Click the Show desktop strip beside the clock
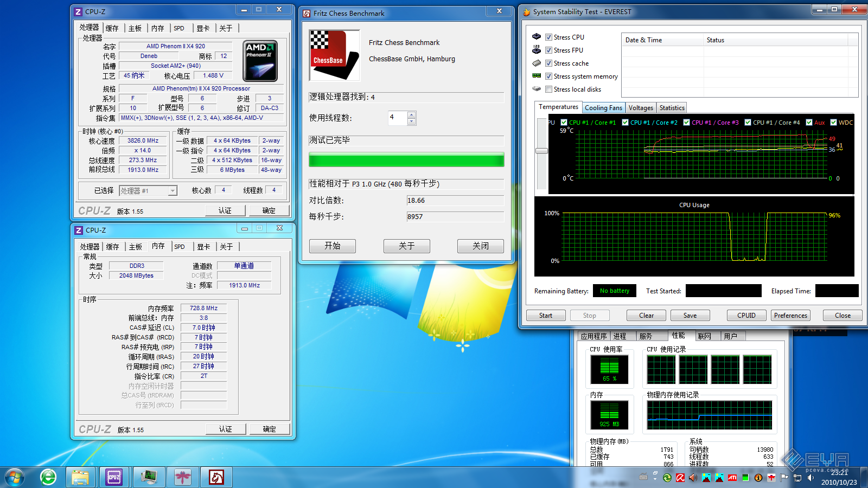The width and height of the screenshot is (868, 488). [x=864, y=477]
